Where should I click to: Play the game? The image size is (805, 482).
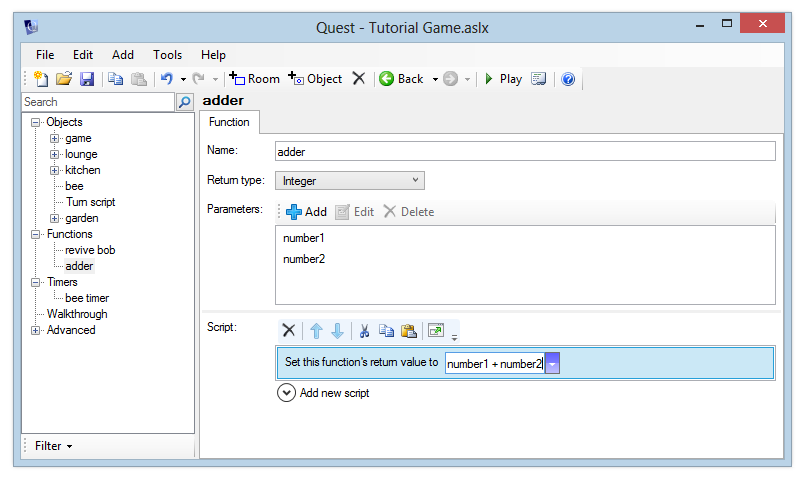click(503, 79)
